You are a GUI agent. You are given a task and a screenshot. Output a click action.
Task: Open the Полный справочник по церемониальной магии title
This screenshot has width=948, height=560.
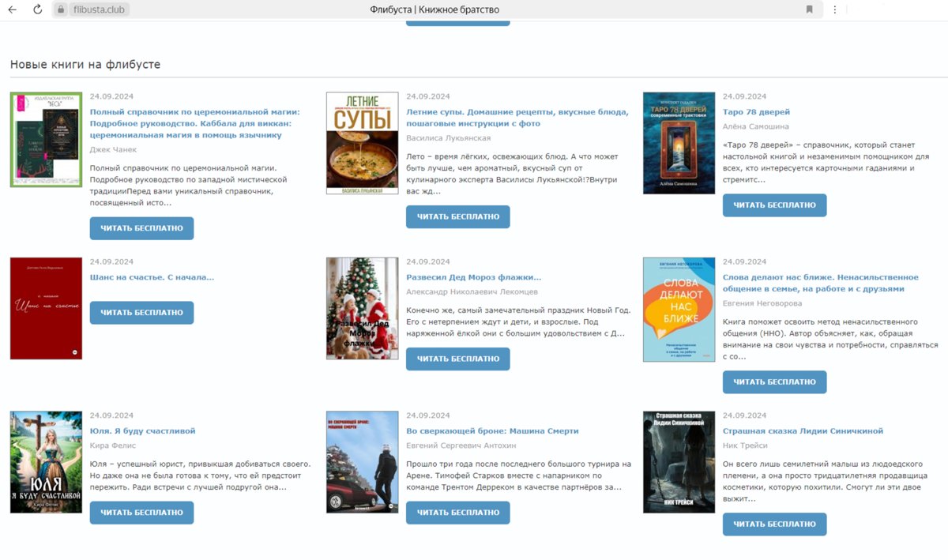194,123
